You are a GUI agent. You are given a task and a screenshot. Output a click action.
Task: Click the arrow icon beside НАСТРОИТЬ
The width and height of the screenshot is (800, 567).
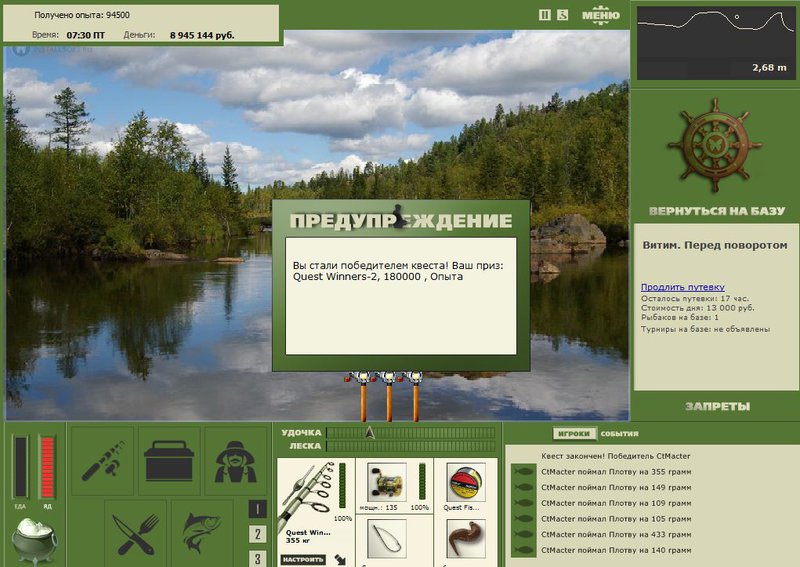click(340, 559)
